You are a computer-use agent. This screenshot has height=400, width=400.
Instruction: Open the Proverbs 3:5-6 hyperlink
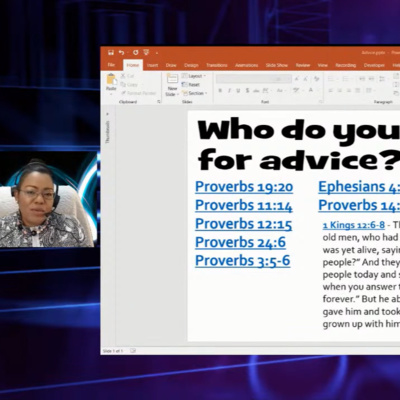click(x=243, y=261)
